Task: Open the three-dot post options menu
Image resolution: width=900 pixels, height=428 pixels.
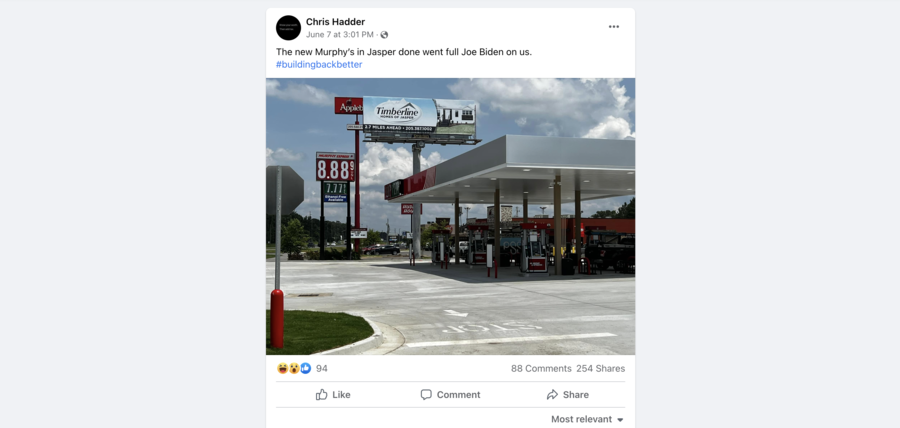Action: pos(614,27)
